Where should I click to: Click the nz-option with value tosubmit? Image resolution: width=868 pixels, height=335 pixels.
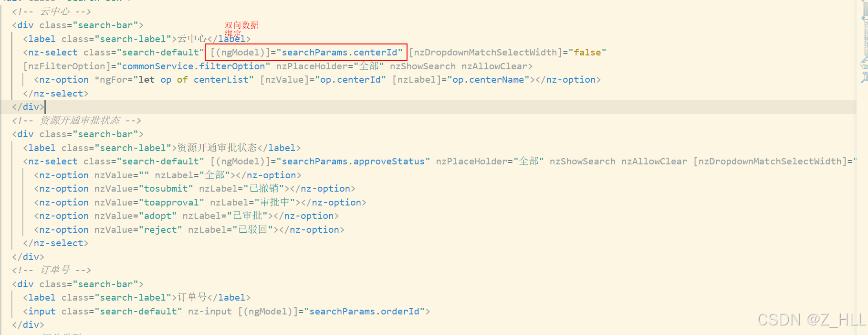[194, 189]
